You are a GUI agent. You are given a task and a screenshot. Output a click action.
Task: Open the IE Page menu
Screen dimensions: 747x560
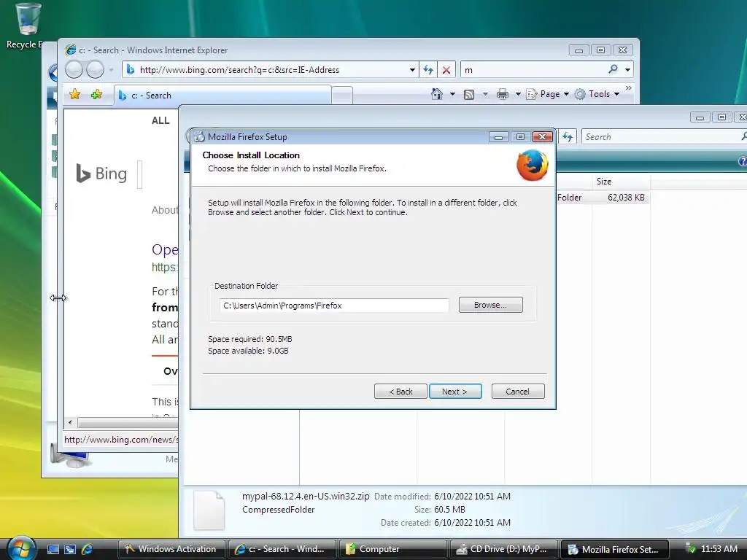tap(547, 94)
